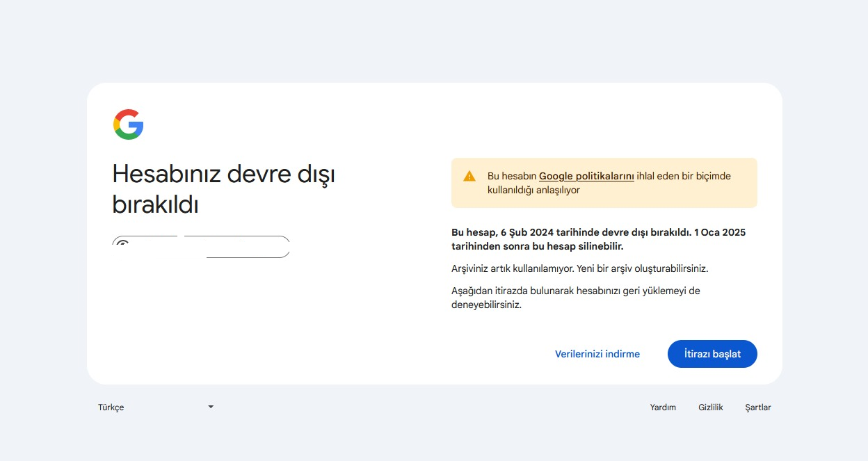This screenshot has width=868, height=461.
Task: Open the Yardım link
Action: tap(663, 407)
